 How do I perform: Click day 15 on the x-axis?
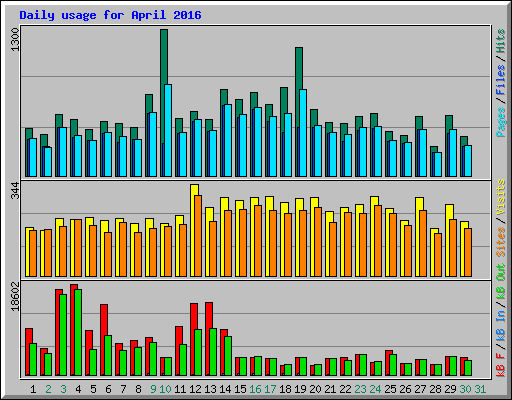tap(240, 389)
